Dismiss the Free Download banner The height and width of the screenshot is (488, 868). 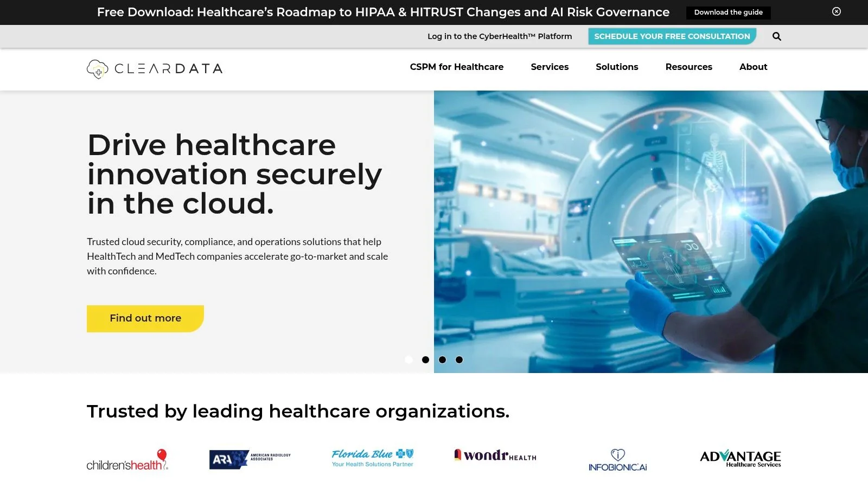836,11
